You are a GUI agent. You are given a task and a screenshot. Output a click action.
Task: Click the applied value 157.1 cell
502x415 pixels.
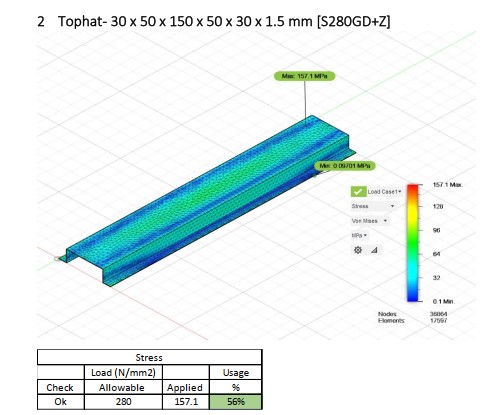coord(186,402)
